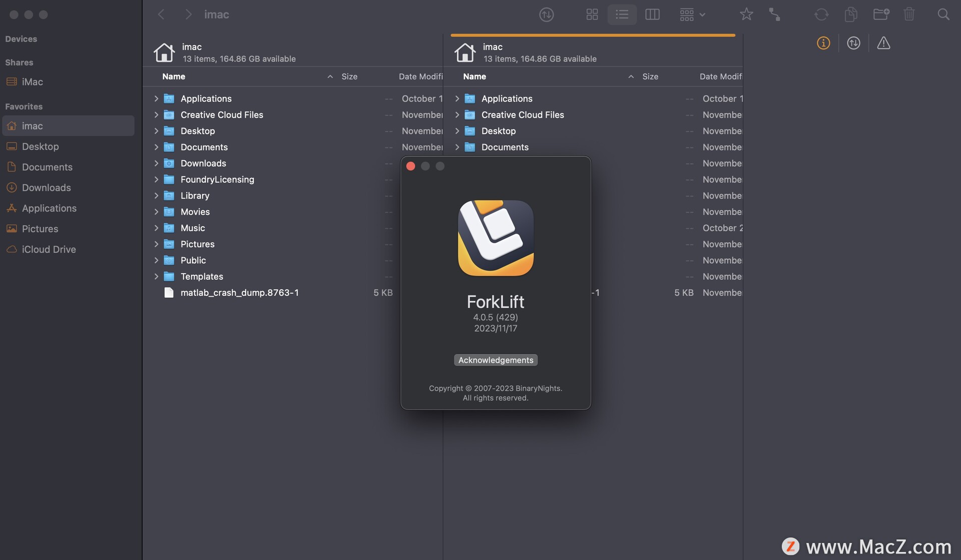961x560 pixels.
Task: Open Applications in Favorites sidebar
Action: [x=68, y=208]
